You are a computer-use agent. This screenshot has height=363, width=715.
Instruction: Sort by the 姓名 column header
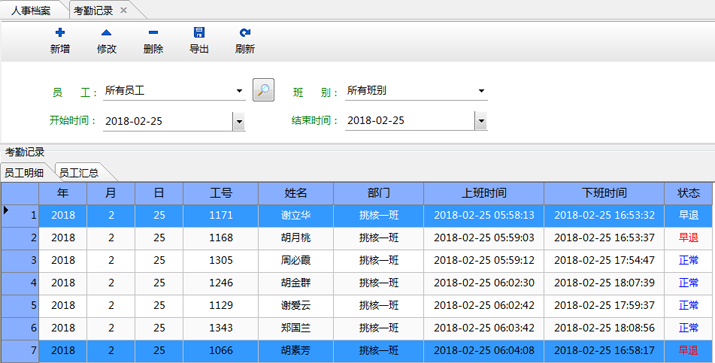[296, 193]
